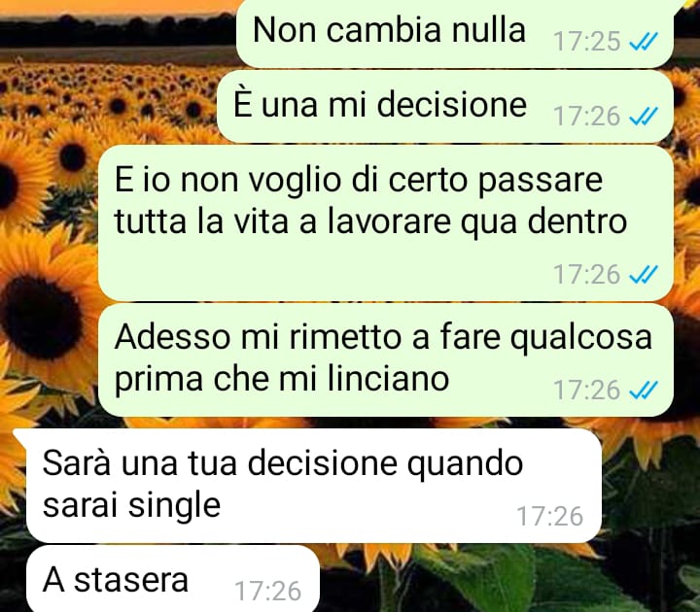Screen dimensions: 700x612
Task: Click read checkmarks on 'È una mi decisione'
Action: [643, 117]
